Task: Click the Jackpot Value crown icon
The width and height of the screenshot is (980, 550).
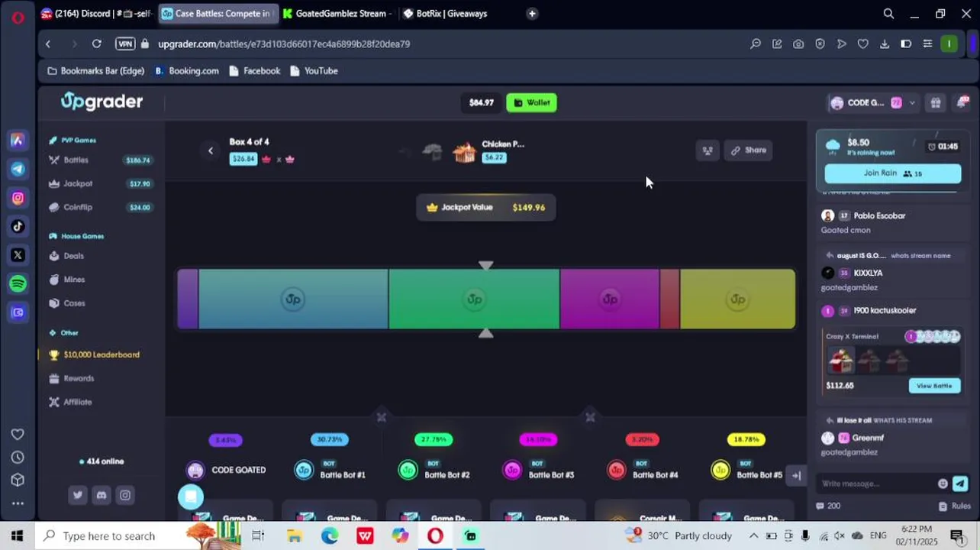Action: click(432, 208)
